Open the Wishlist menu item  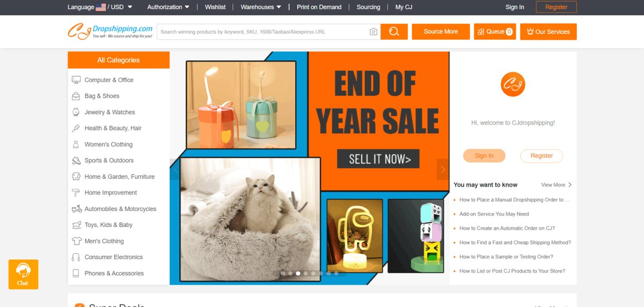click(x=215, y=7)
